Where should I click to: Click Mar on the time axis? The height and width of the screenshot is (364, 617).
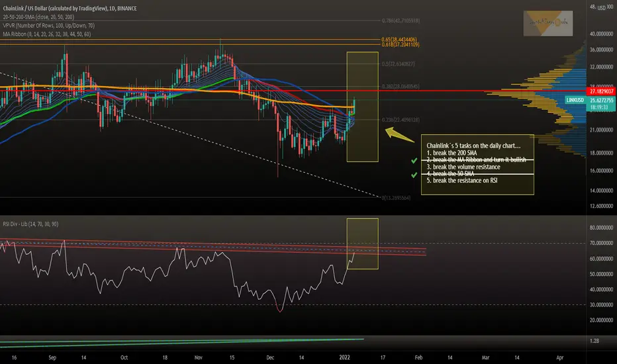485,357
